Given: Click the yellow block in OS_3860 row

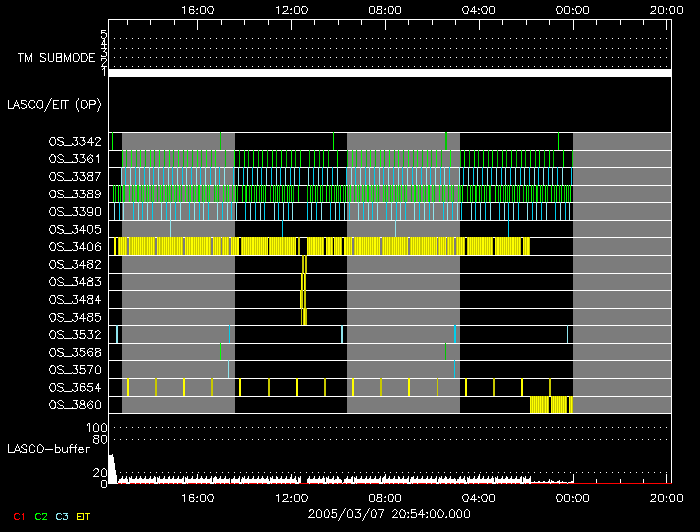Looking at the screenshot, I should (551, 405).
